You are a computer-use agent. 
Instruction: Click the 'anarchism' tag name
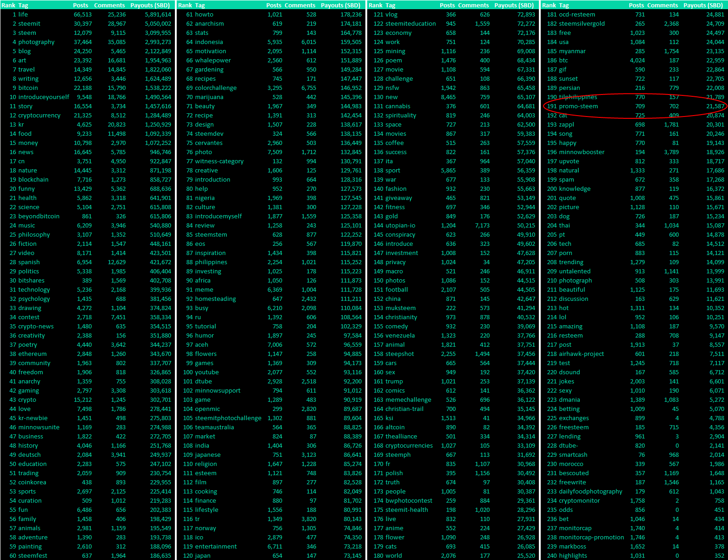click(x=209, y=23)
